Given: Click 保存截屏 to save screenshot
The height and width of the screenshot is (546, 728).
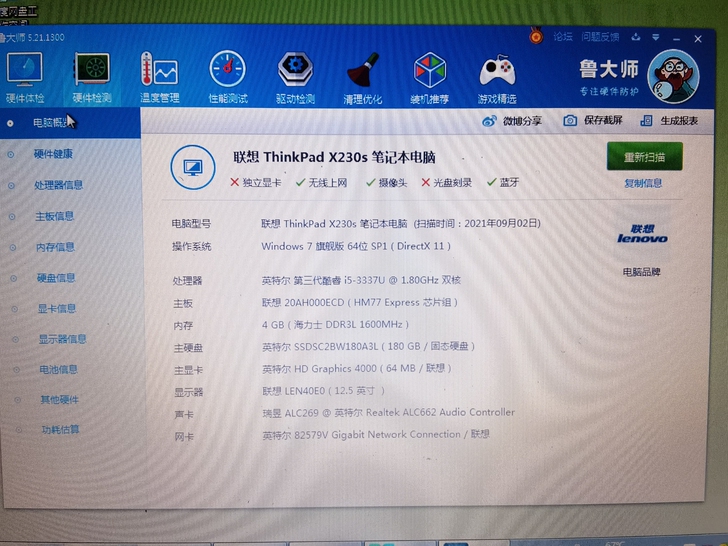Looking at the screenshot, I should 593,121.
